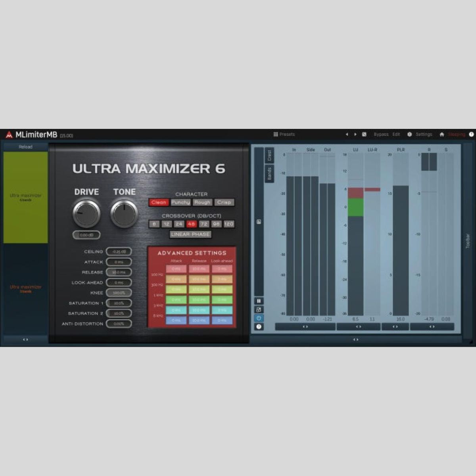Click the blue band Look-ahead cell

tap(222, 320)
